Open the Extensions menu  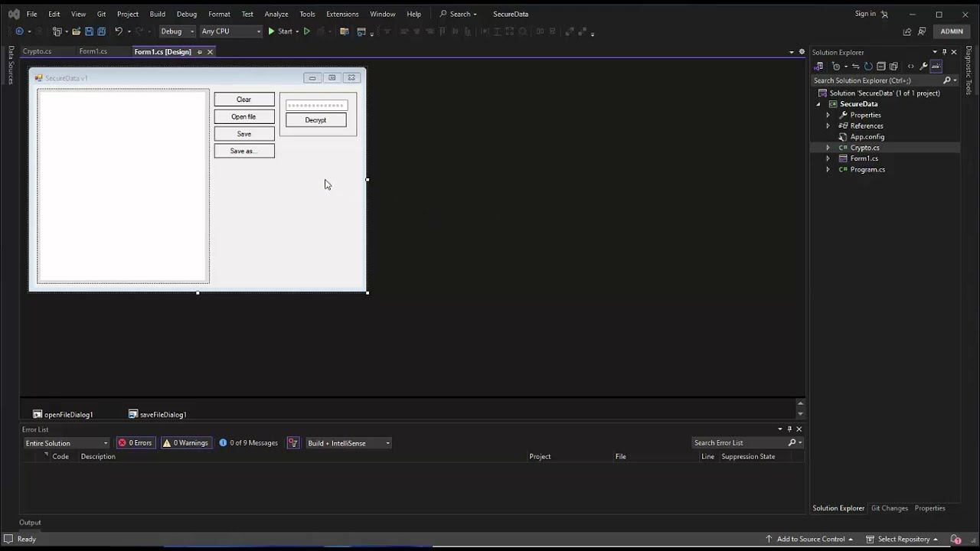(342, 14)
